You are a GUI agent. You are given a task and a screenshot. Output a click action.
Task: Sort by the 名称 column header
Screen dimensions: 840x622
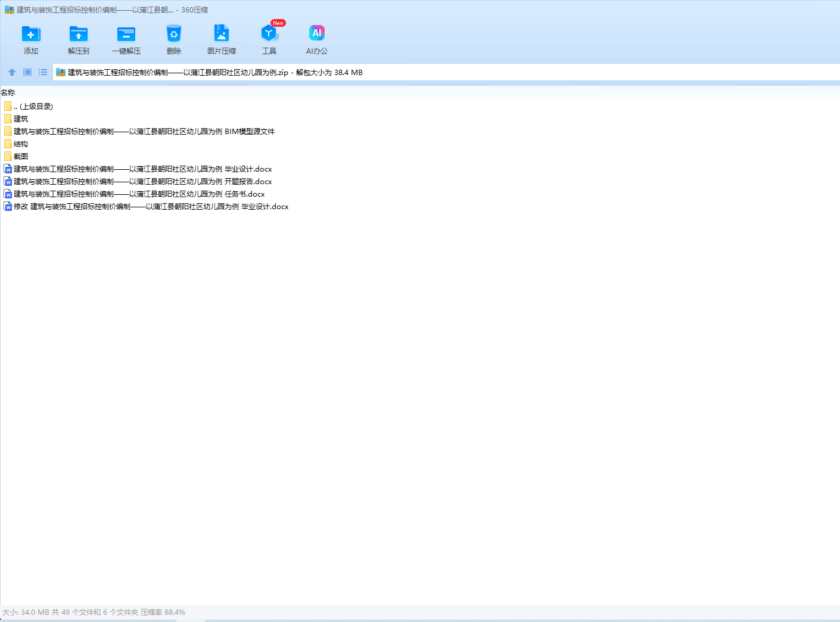(8, 92)
